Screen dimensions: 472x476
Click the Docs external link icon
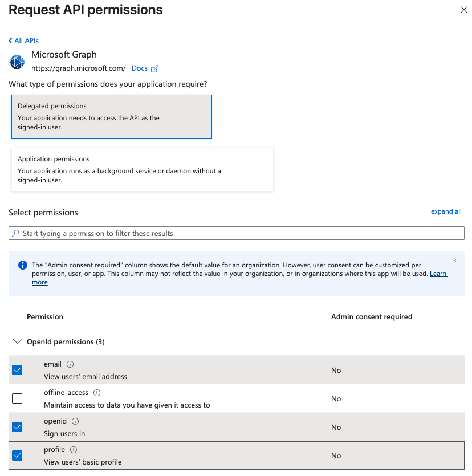pos(154,68)
